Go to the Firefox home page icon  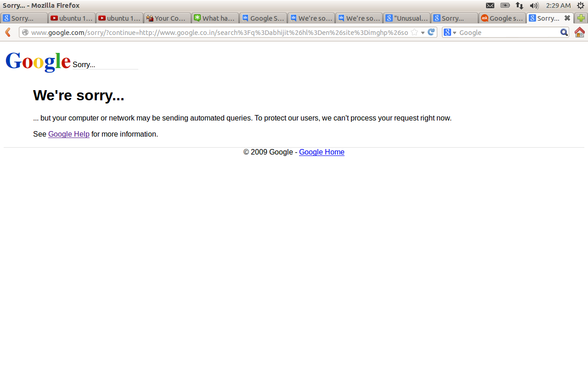tap(579, 32)
